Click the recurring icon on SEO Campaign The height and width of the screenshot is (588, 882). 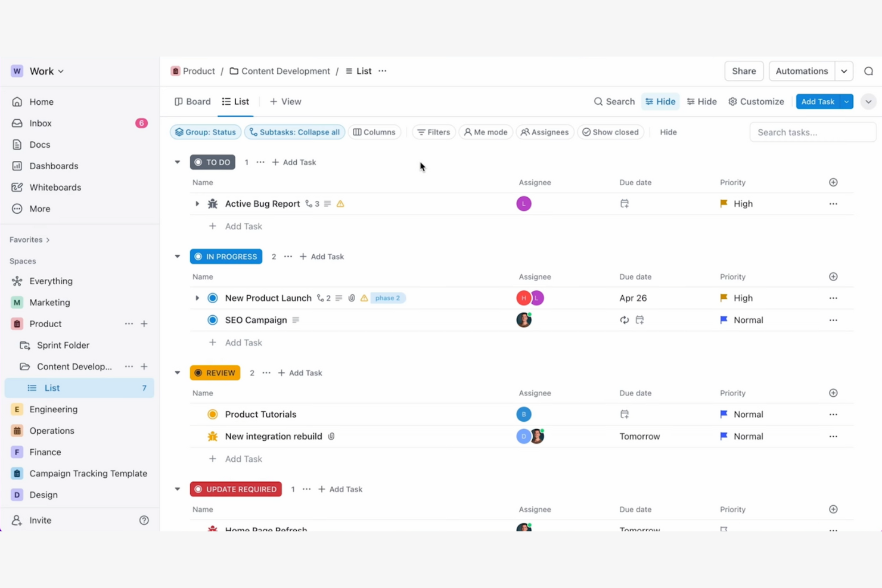tap(624, 320)
